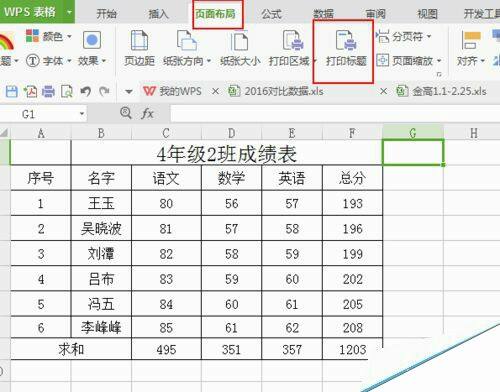The width and height of the screenshot is (500, 392).
Task: Click the Effects (效果) circle icon
Action: click(92, 40)
